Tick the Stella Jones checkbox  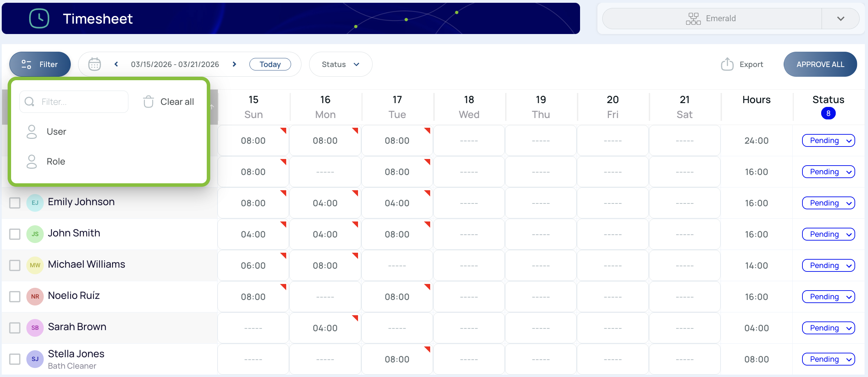pyautogui.click(x=15, y=359)
